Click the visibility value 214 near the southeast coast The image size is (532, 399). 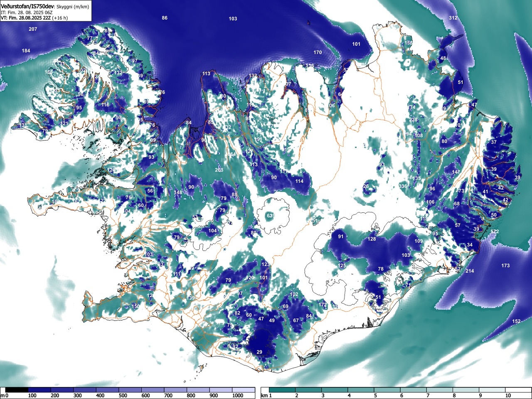point(470,271)
